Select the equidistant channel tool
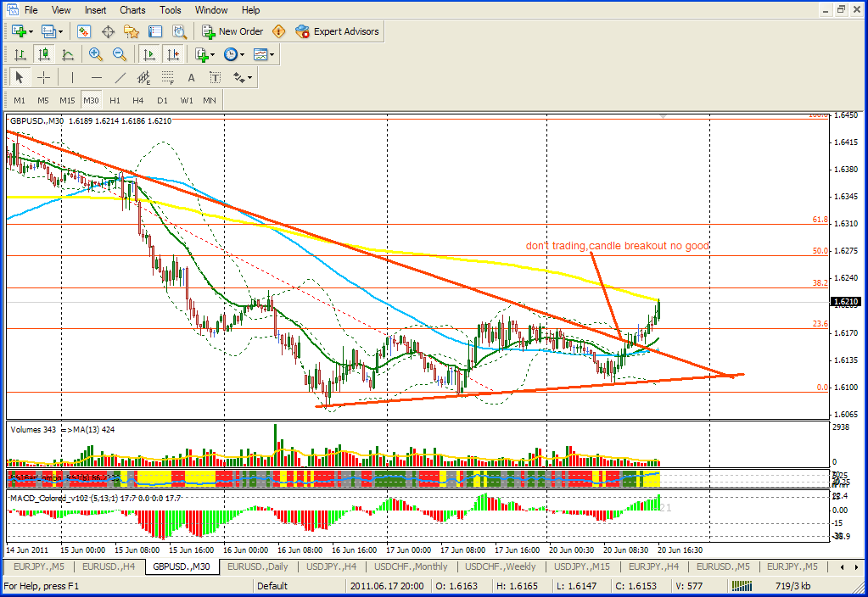Image resolution: width=868 pixels, height=597 pixels. 144,77
